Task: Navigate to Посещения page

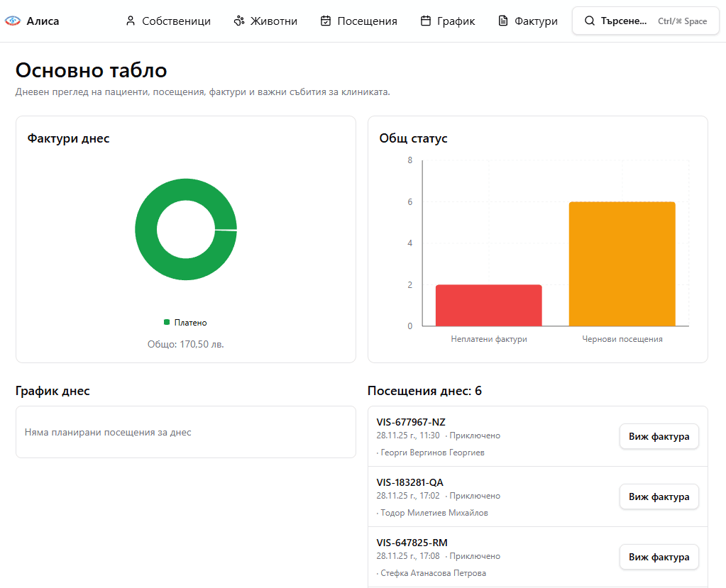Action: pyautogui.click(x=367, y=21)
